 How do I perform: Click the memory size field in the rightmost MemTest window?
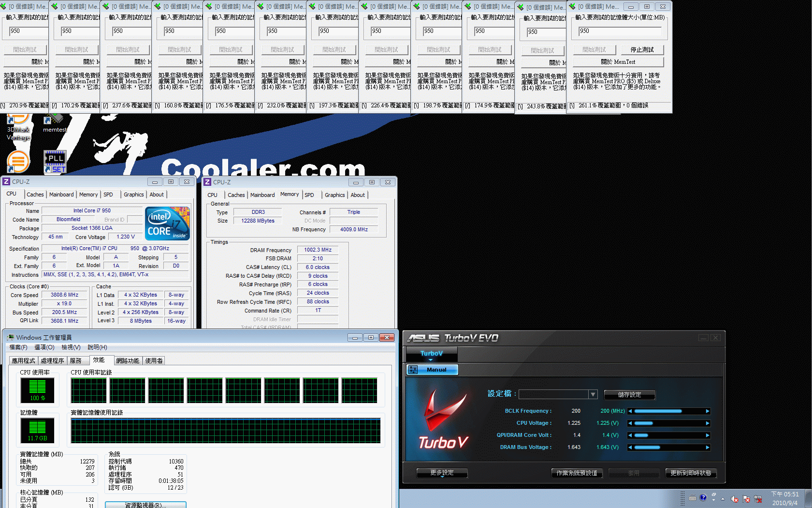(x=620, y=31)
